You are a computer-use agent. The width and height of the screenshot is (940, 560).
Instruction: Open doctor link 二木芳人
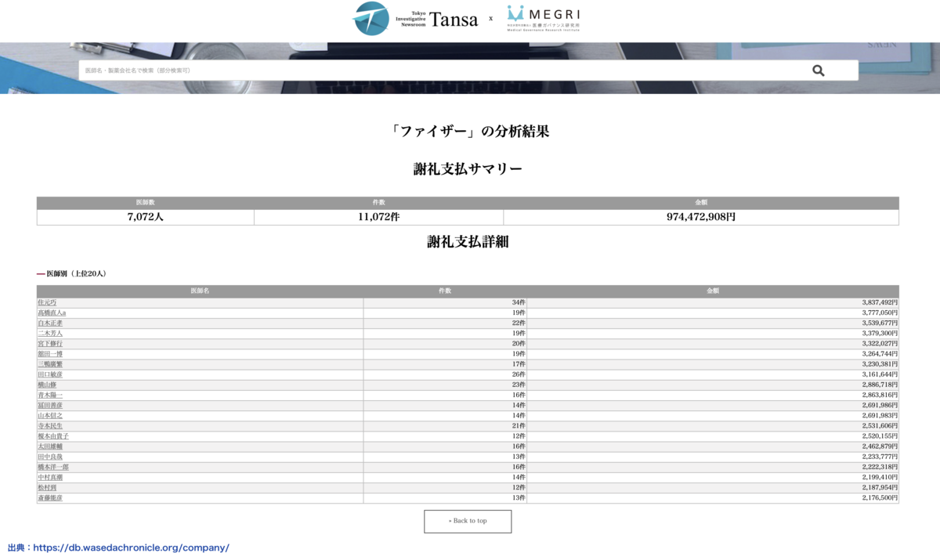[x=50, y=333]
